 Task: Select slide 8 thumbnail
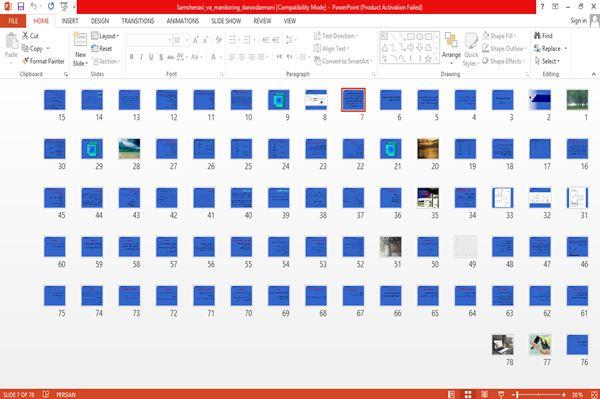316,100
